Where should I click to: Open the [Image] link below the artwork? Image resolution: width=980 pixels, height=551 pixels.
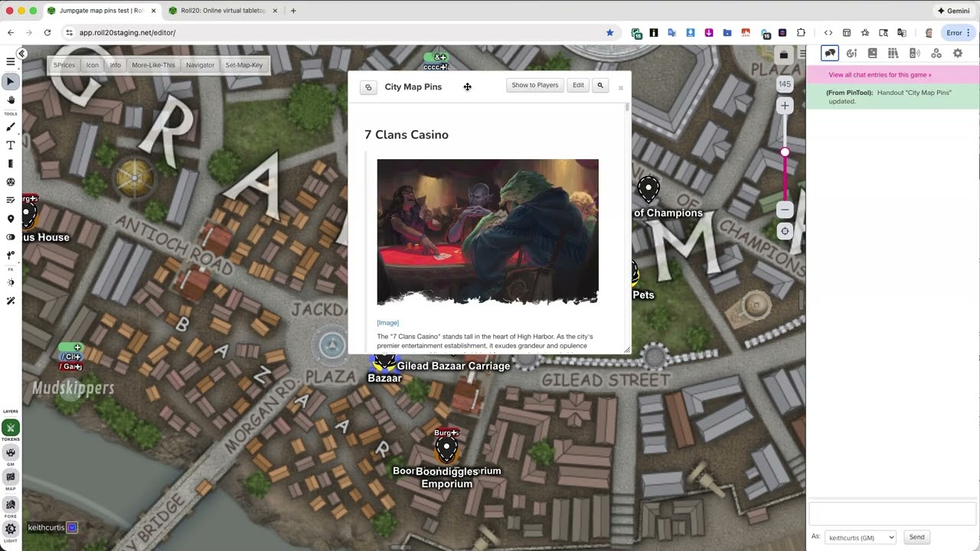click(x=388, y=323)
